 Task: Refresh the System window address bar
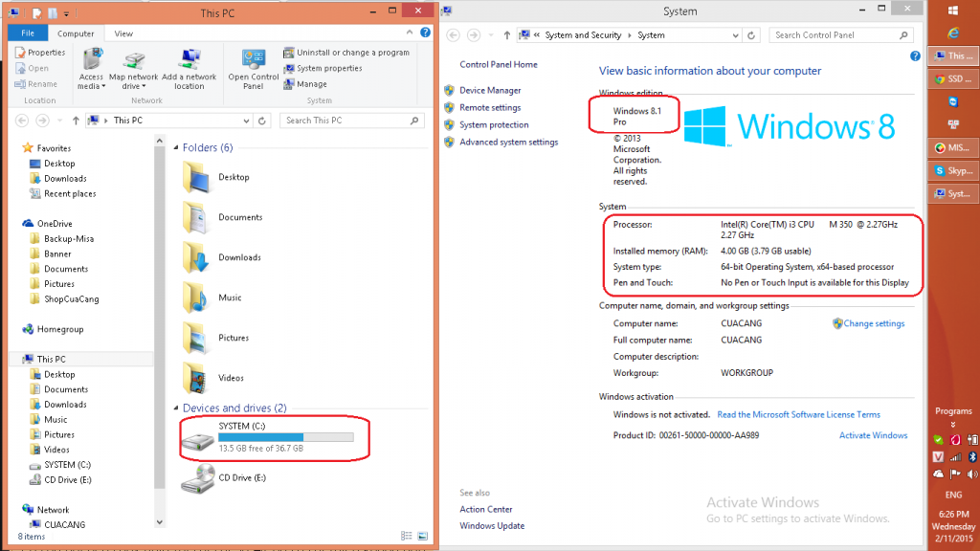point(751,35)
